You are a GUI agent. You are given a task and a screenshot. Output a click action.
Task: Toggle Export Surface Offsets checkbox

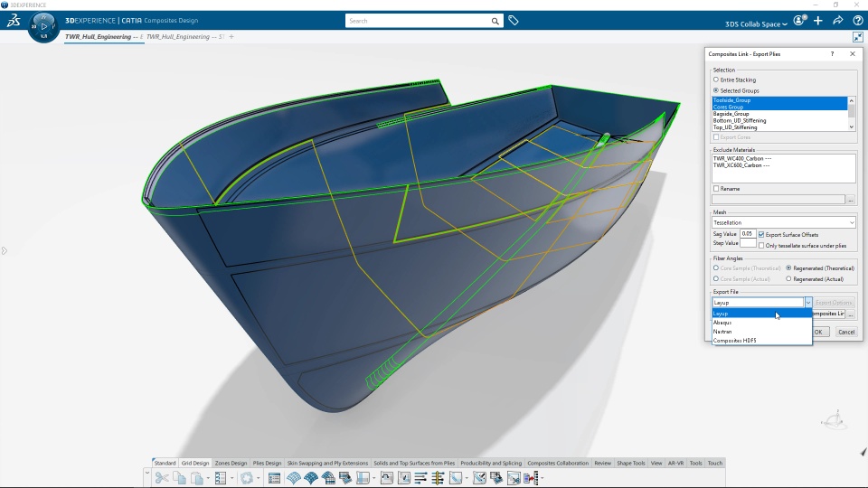pos(761,235)
